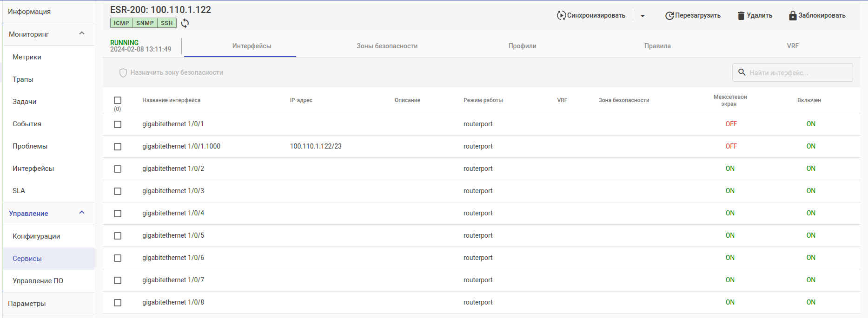Open Configurations in the sidebar
The width and height of the screenshot is (868, 318).
(x=36, y=236)
